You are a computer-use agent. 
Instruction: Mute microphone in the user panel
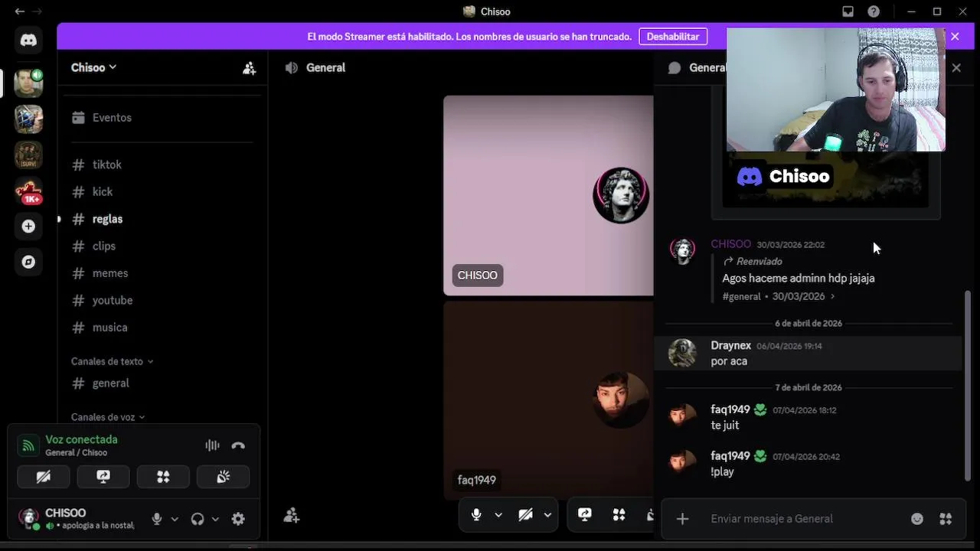coord(157,519)
